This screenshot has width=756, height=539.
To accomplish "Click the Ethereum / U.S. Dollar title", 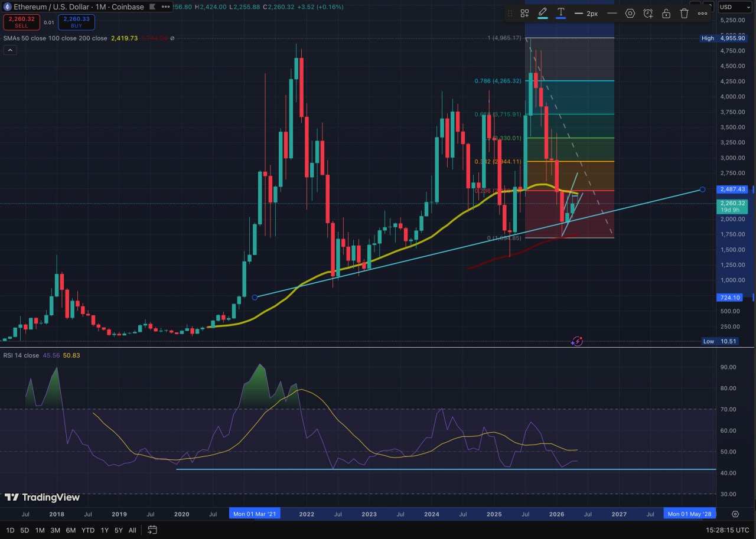I will 51,7.
